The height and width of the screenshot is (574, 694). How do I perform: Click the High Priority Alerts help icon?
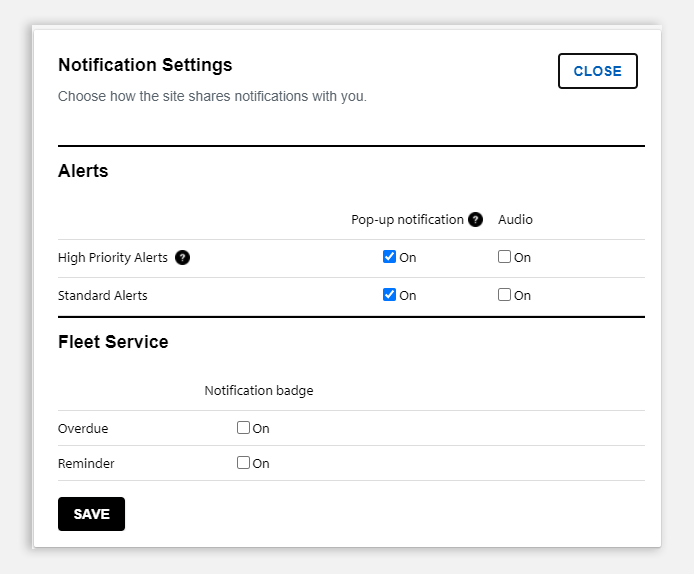coord(182,257)
